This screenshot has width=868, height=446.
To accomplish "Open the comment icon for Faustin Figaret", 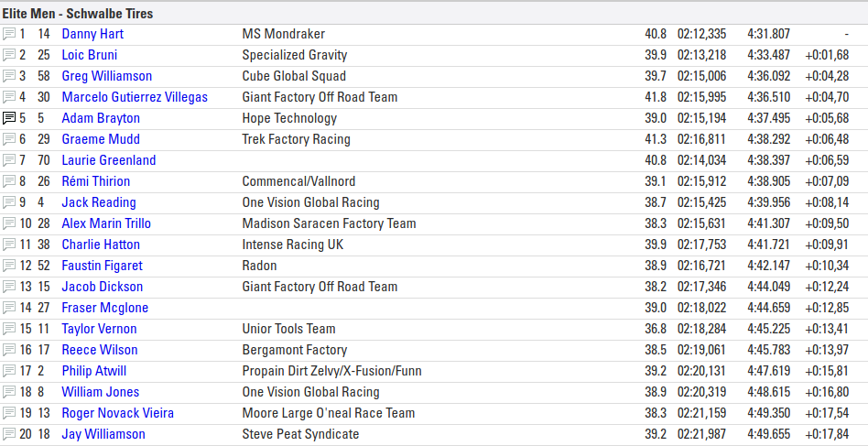I will (x=9, y=266).
